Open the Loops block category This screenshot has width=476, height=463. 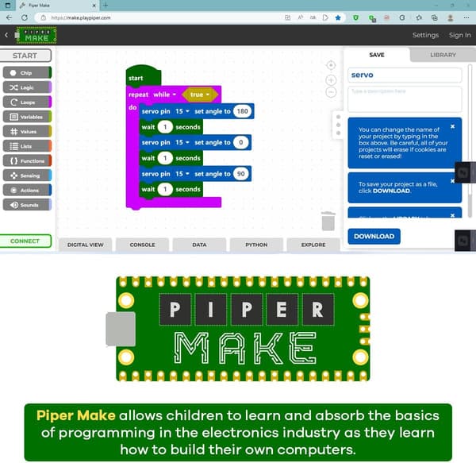[x=27, y=102]
